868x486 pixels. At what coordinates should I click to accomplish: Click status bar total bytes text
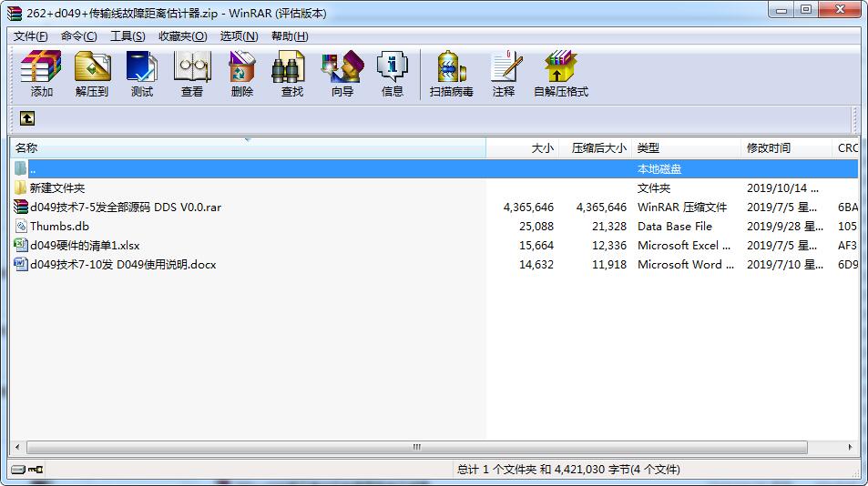click(568, 470)
